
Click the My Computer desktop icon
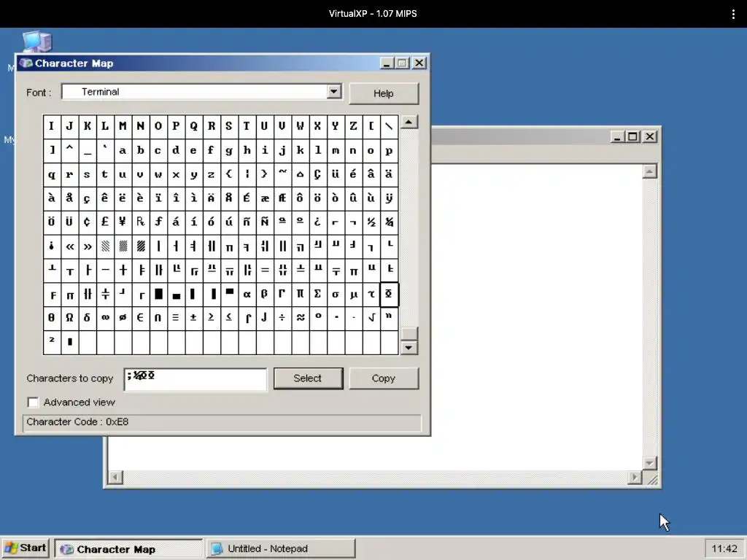36,42
